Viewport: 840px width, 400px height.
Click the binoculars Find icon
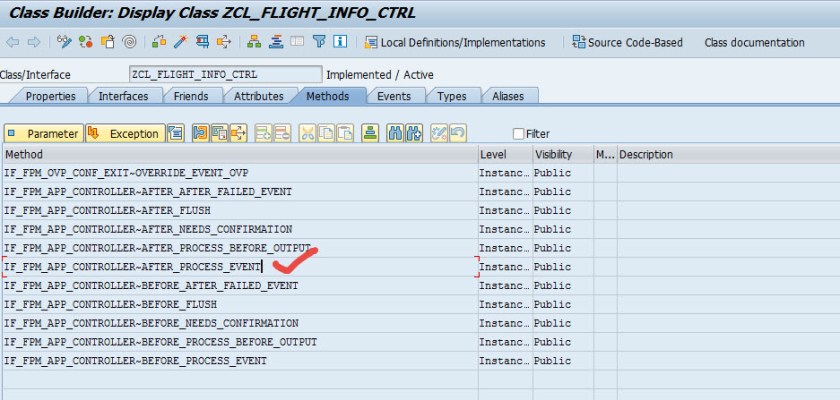click(x=395, y=133)
